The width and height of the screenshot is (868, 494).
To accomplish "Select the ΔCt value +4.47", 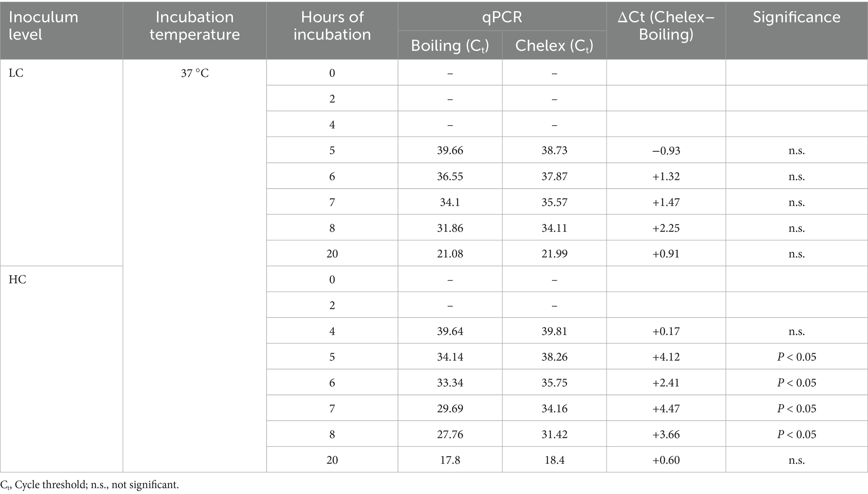I will click(666, 409).
